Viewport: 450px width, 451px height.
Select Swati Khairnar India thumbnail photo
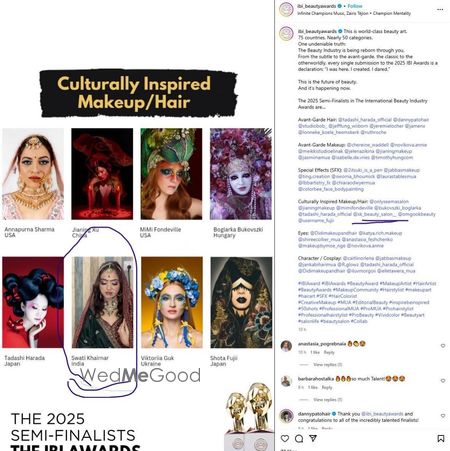coord(102,302)
